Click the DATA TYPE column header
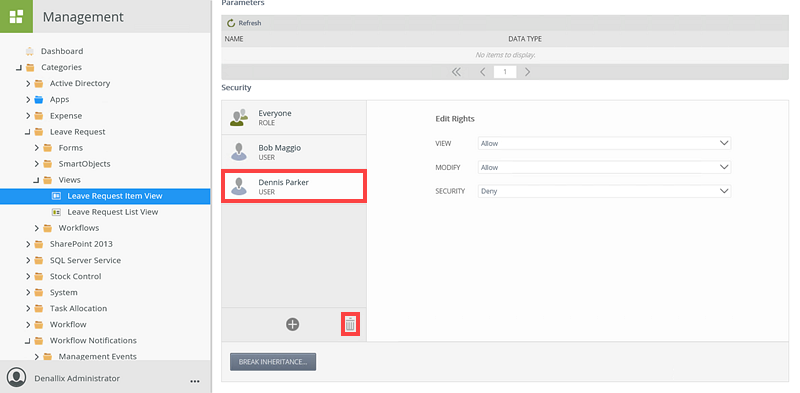Viewport: 800px width, 393px height. pyautogui.click(x=525, y=39)
